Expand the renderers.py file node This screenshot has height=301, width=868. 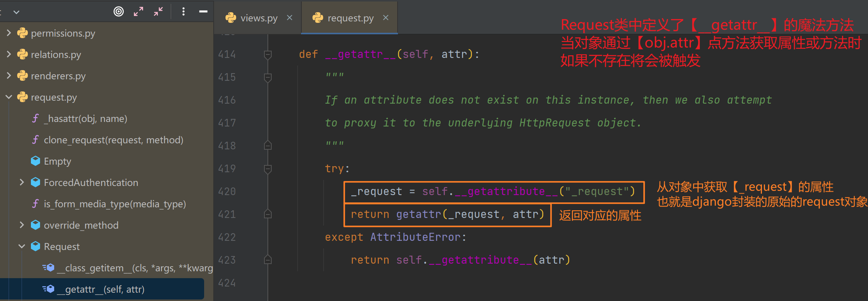click(x=9, y=76)
